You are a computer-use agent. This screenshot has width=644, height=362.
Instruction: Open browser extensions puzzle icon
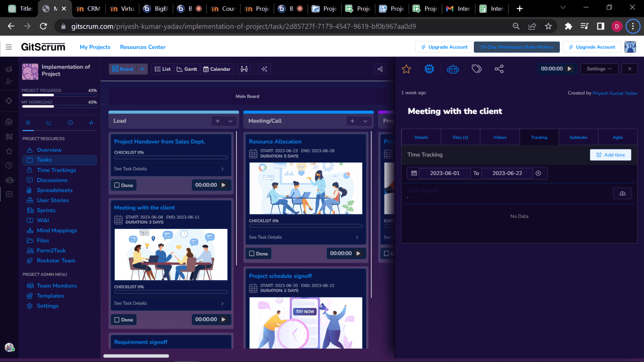coord(568,26)
